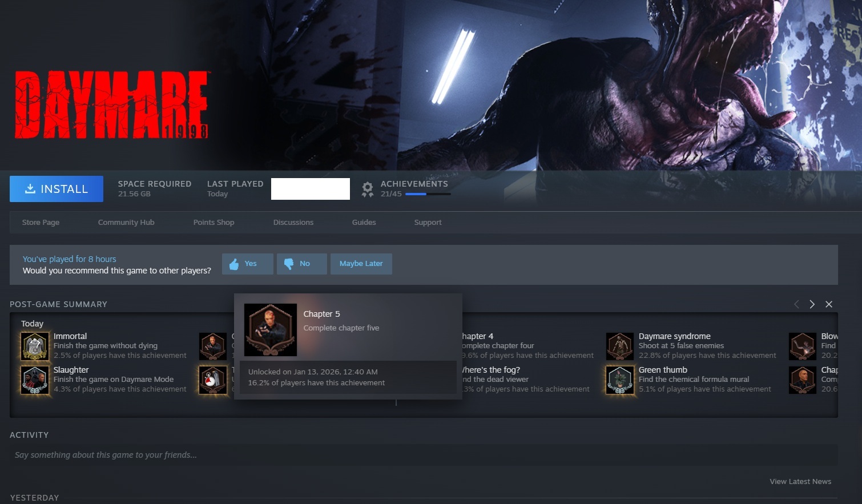
Task: Show previous post-game summary page
Action: [796, 304]
